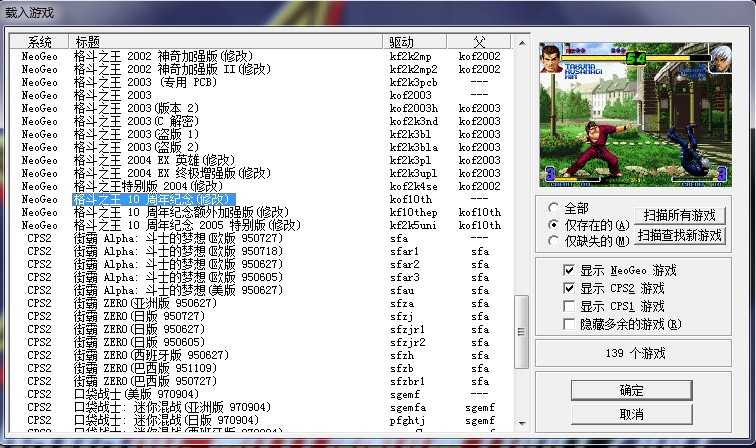Image resolution: width=756 pixels, height=448 pixels.
Task: Click the 扫描查找新游戏 button
Action: [x=679, y=236]
